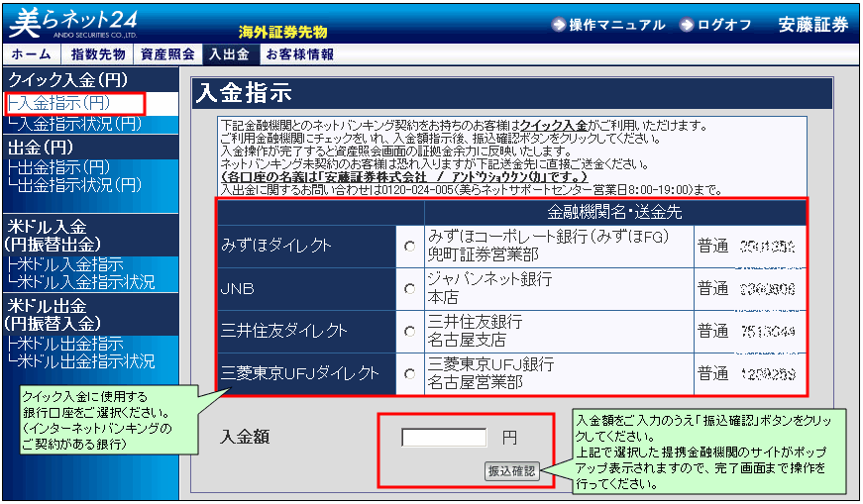
Task: Click the みずほダイレクト row label
Action: pyautogui.click(x=306, y=246)
